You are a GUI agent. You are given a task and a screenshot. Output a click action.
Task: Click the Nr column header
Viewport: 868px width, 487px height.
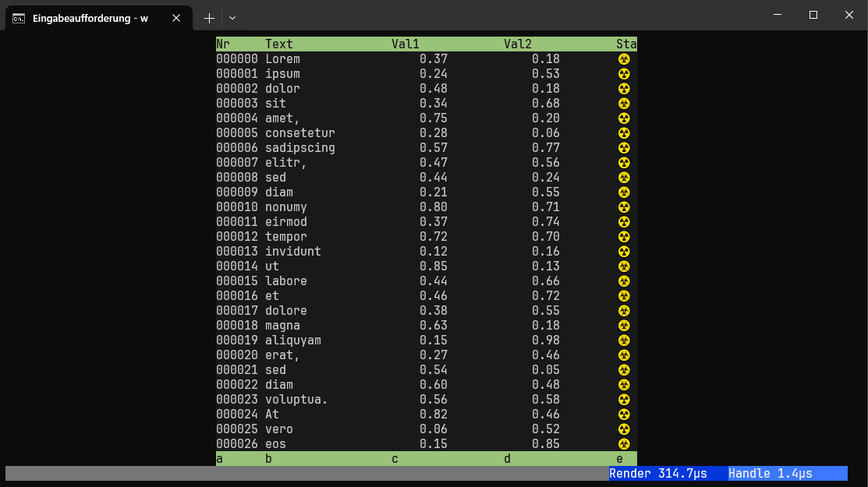pyautogui.click(x=223, y=44)
